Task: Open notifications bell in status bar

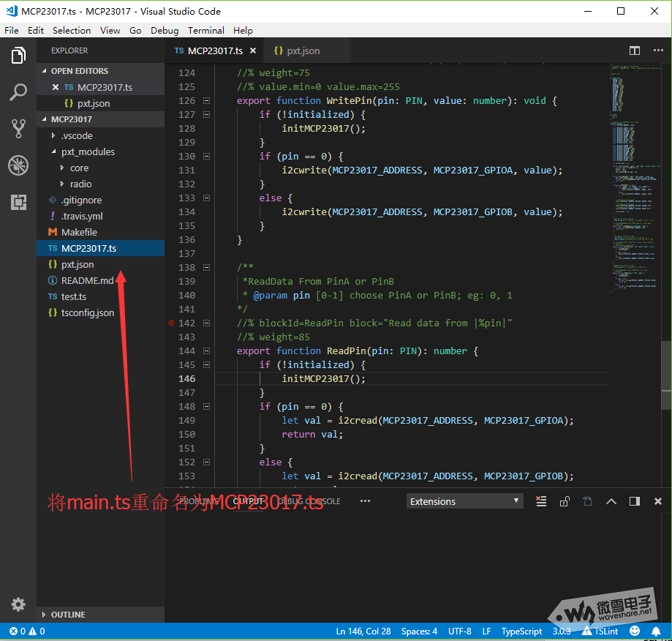Action: click(655, 631)
